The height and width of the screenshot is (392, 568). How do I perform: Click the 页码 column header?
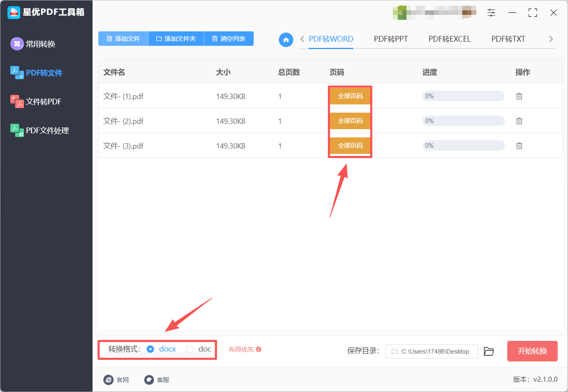pyautogui.click(x=337, y=72)
